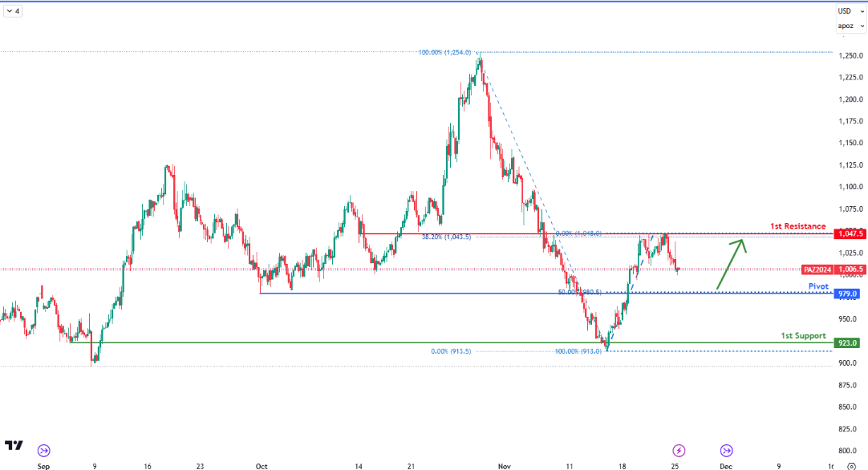Click the "0.00% (913.5)" Fibonacci label
The image size is (868, 470).
(x=451, y=351)
